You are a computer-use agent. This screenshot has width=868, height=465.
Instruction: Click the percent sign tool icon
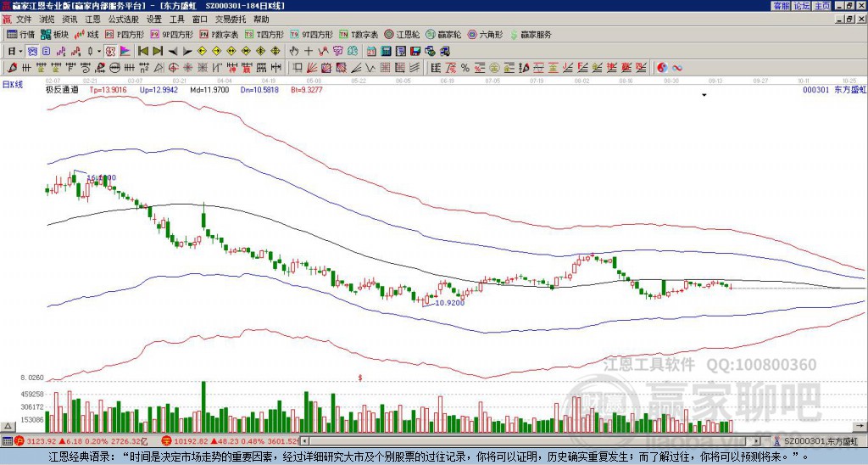(465, 68)
